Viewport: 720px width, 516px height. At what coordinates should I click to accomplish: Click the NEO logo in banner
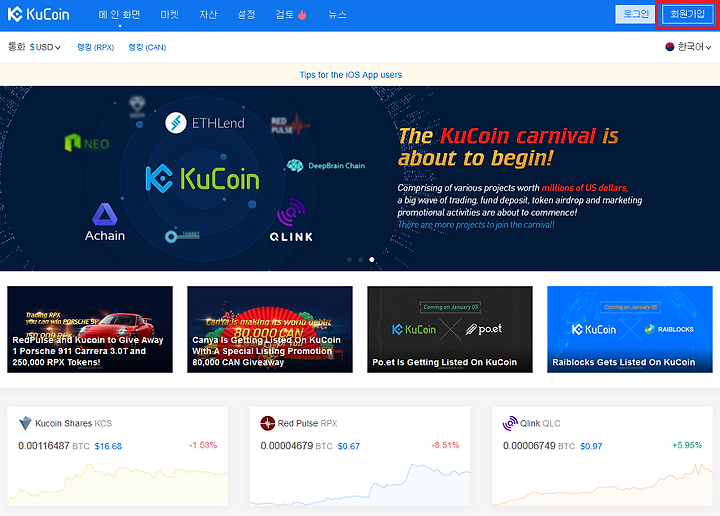(x=87, y=143)
